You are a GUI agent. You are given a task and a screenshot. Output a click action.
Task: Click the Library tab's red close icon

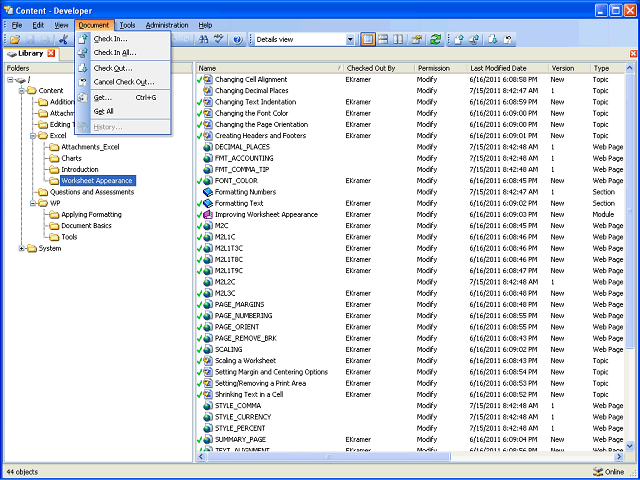coord(51,53)
